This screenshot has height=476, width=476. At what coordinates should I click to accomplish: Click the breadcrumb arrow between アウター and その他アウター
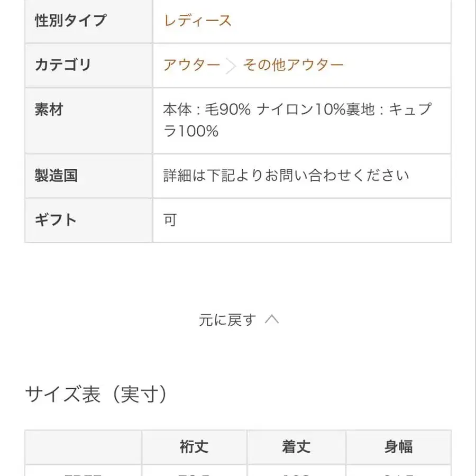231,66
